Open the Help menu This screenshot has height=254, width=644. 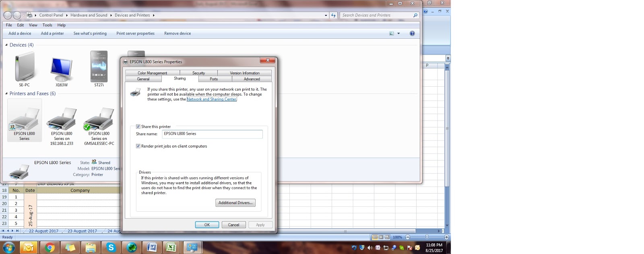click(62, 25)
